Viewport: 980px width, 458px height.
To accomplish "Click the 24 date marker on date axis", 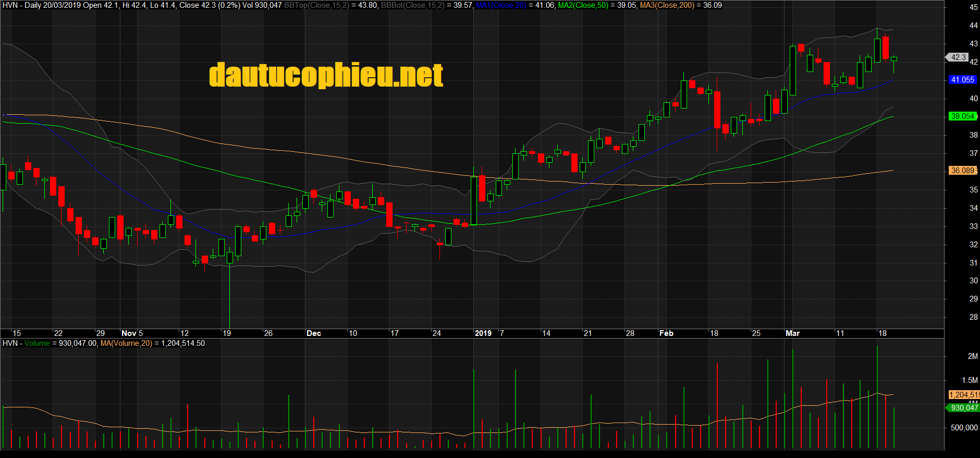I will 437,333.
